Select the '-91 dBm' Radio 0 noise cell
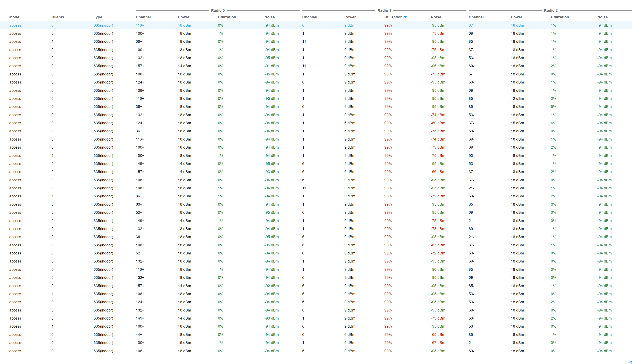The image size is (632, 364). [x=271, y=66]
